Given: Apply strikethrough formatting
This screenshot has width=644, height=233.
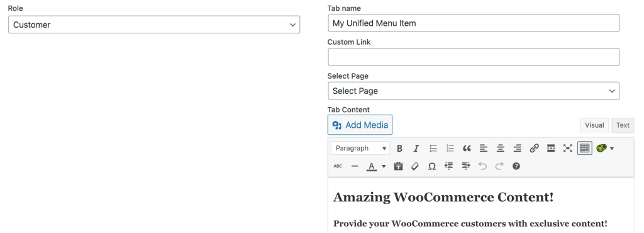Looking at the screenshot, I should click(338, 166).
